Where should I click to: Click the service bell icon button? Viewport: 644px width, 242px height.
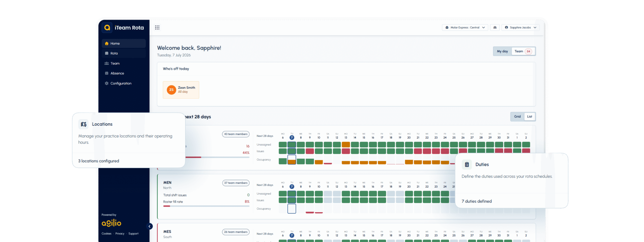(x=495, y=27)
